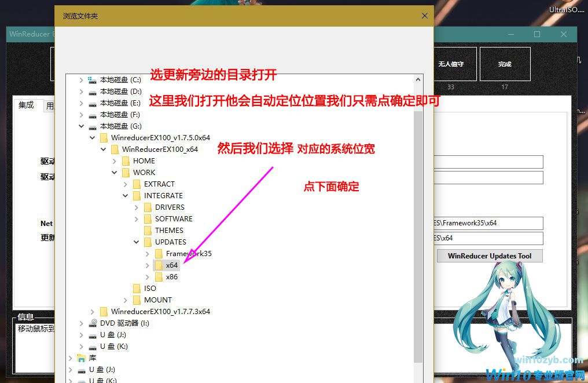
Task: Switch to the 集成 tab
Action: coord(27,105)
